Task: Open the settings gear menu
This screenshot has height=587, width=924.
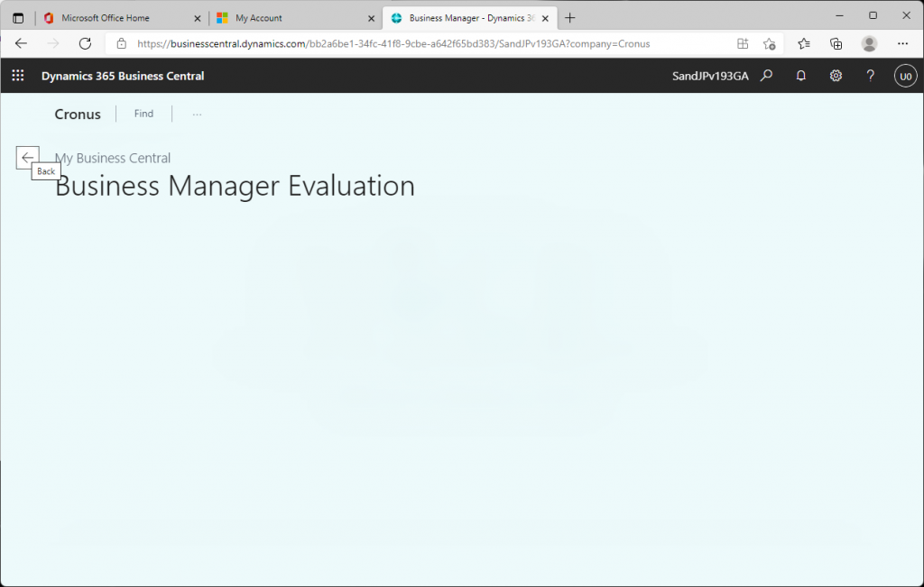Action: click(x=836, y=76)
